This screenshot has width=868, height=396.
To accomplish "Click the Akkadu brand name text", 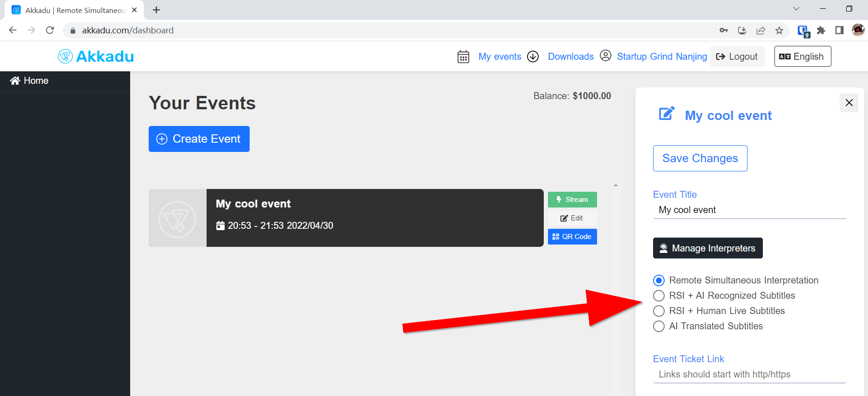I will pyautogui.click(x=105, y=57).
